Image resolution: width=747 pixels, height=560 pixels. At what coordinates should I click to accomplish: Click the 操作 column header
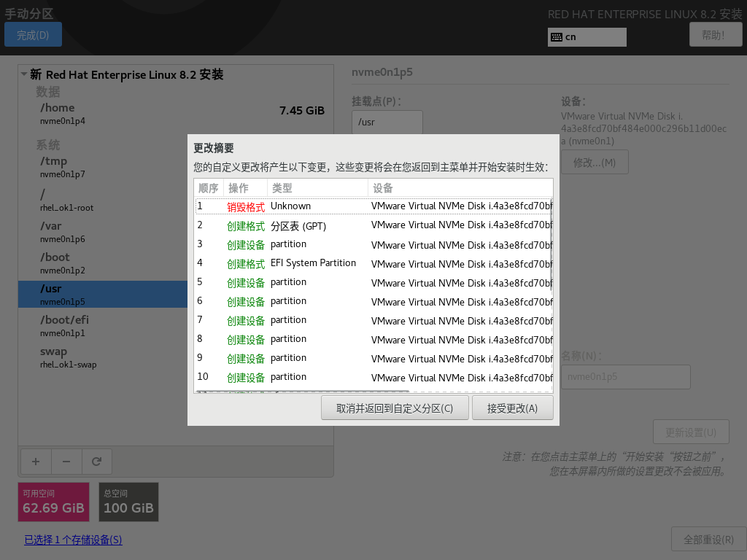pos(245,188)
